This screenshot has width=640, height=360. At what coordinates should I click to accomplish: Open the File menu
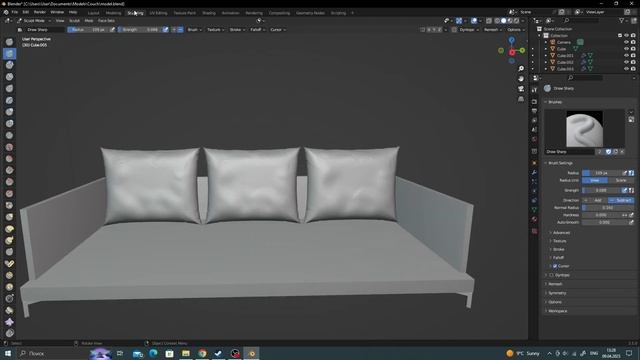pyautogui.click(x=15, y=12)
